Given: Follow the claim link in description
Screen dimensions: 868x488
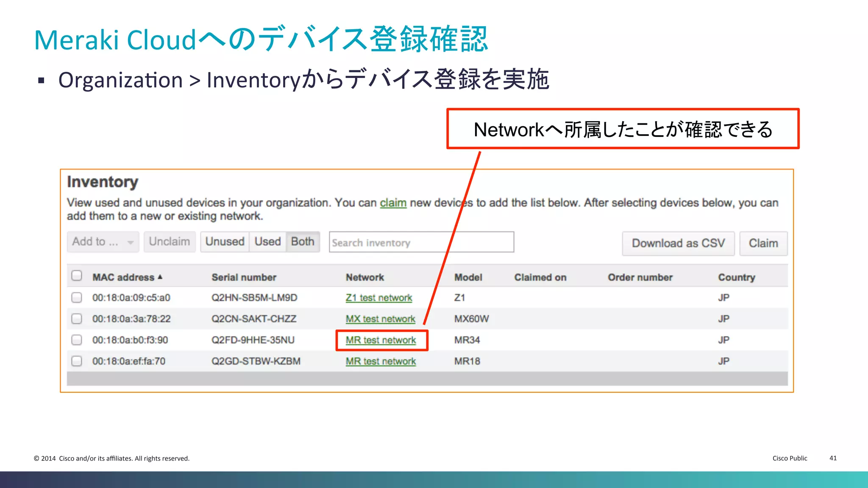Looking at the screenshot, I should (x=393, y=203).
